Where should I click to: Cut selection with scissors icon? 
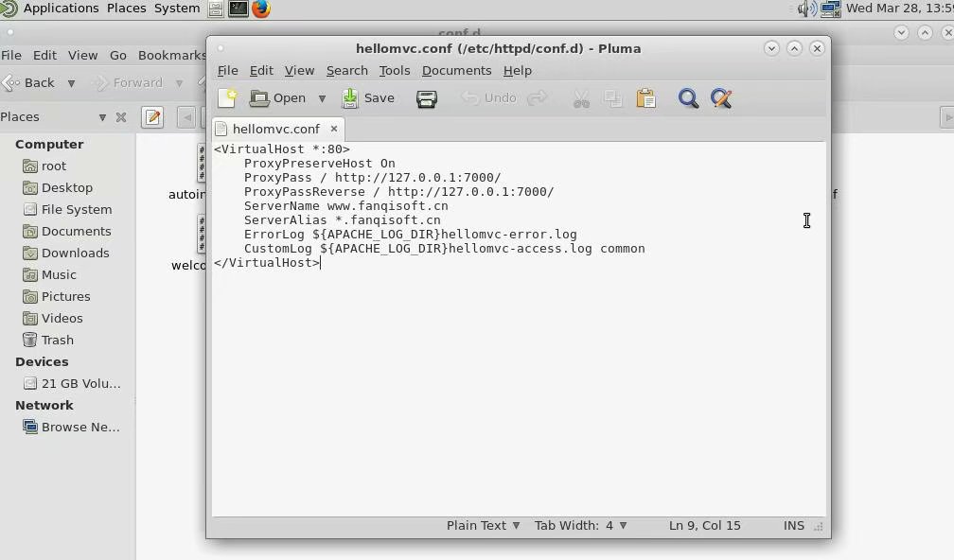581,98
